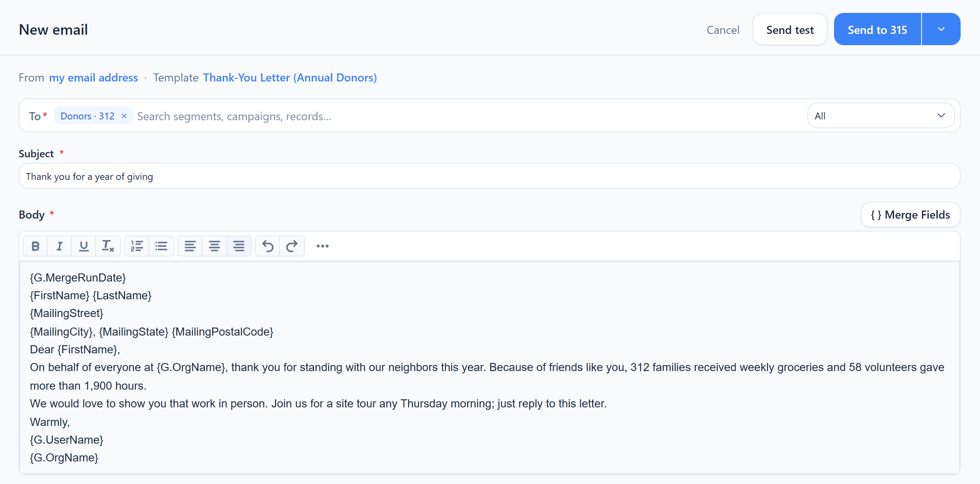
Task: Toggle bold formatting in body toolbar
Action: pos(35,246)
